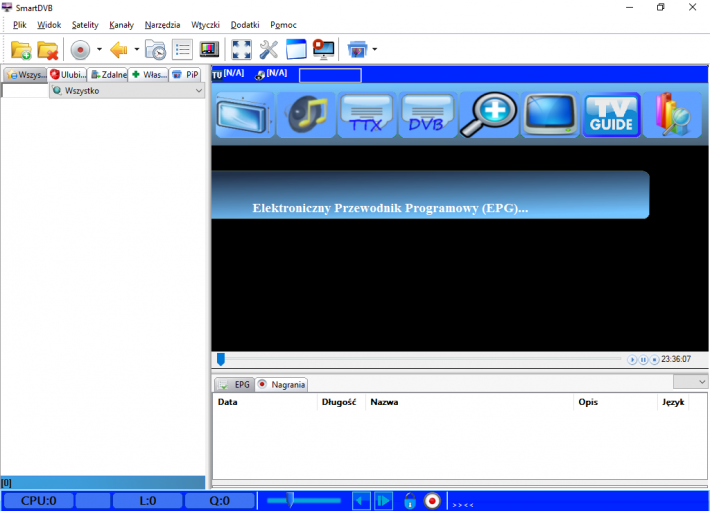Click the timeshift position slider handle
Screen dimensions: 710x511
tap(221, 359)
